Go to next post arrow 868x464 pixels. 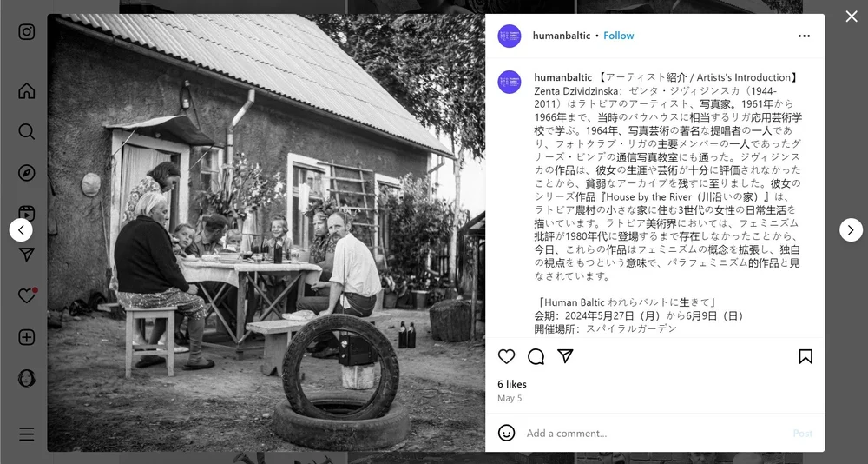(851, 229)
